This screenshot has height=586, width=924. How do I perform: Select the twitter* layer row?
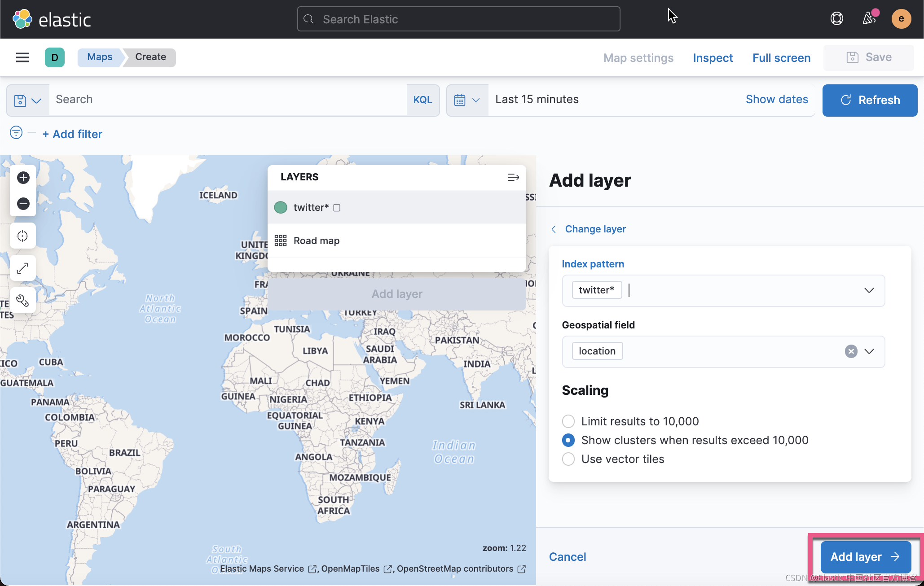coord(397,207)
